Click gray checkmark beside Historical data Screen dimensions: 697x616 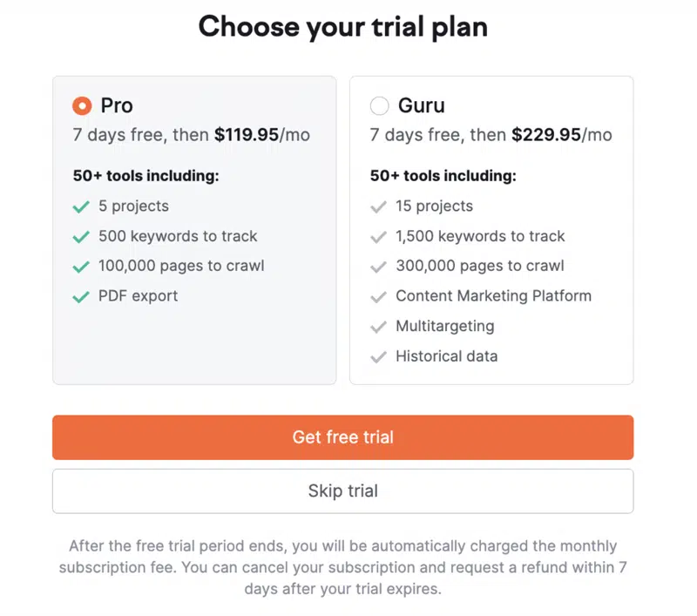pos(378,357)
